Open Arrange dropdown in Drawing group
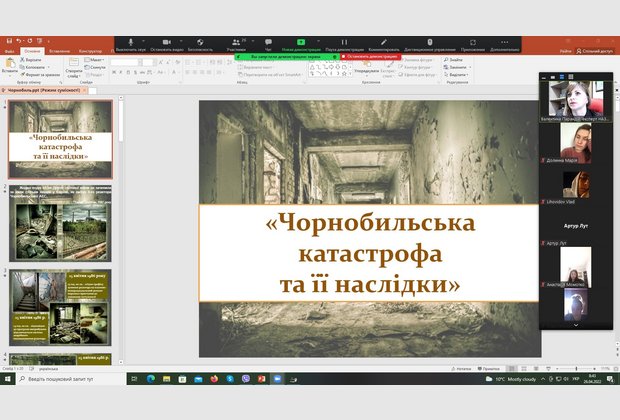 point(367,67)
